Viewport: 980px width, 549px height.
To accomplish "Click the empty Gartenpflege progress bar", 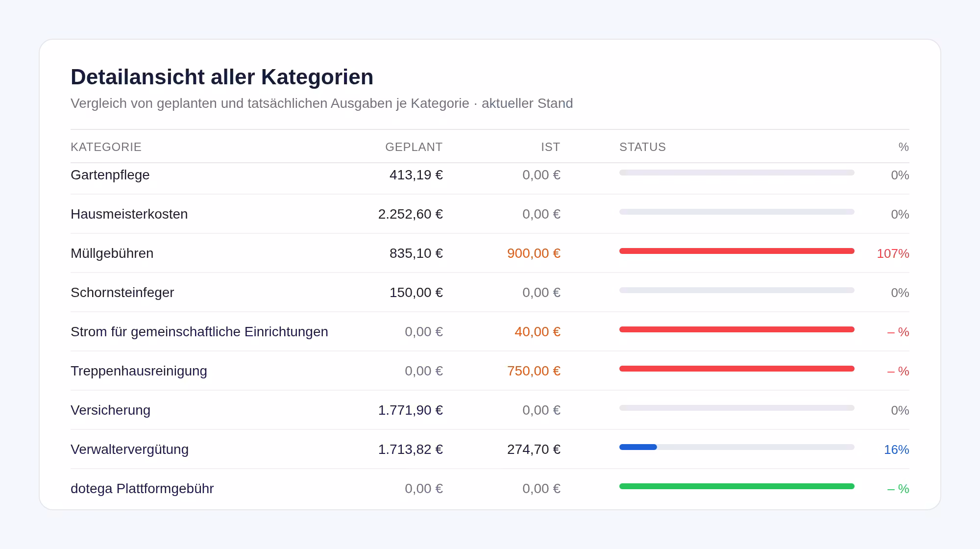I will point(737,173).
